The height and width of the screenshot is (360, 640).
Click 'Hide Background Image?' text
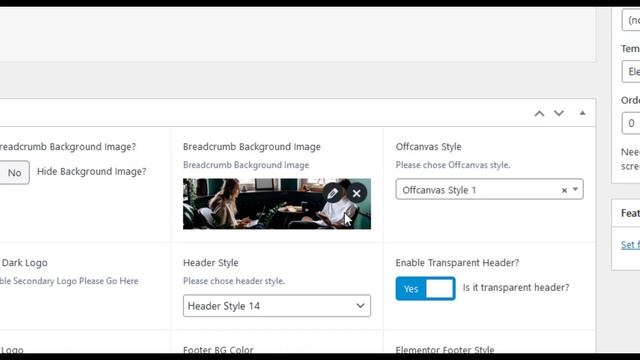coord(91,171)
